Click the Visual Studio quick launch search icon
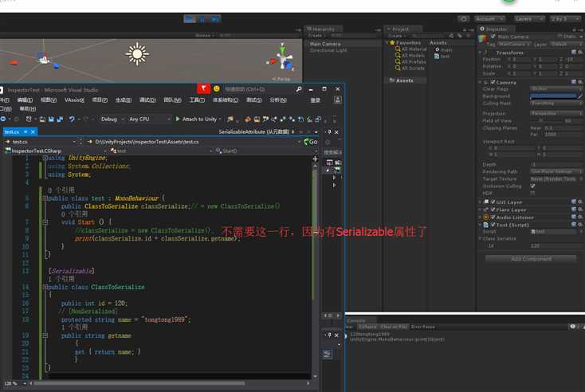 click(x=298, y=89)
